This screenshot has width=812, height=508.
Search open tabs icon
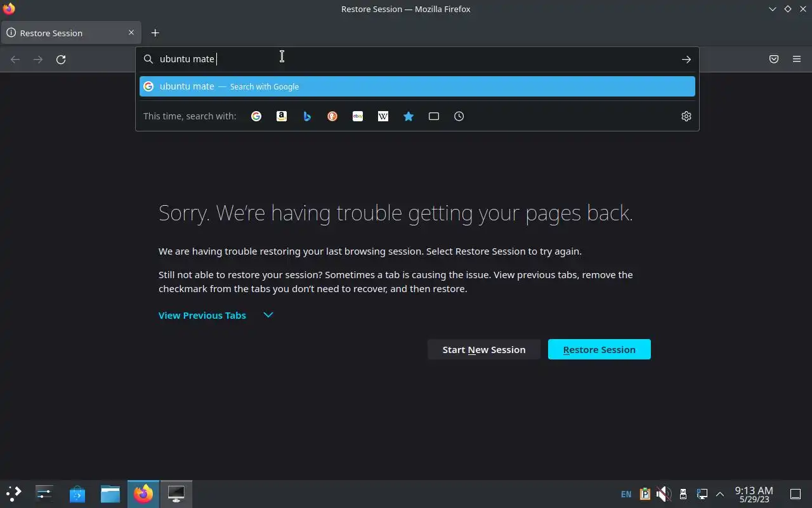click(x=434, y=116)
